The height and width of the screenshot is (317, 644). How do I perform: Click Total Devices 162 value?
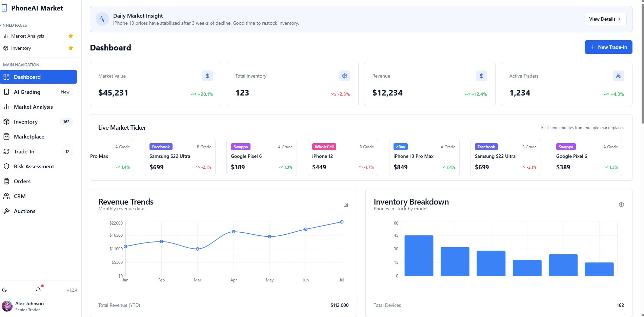pyautogui.click(x=620, y=305)
